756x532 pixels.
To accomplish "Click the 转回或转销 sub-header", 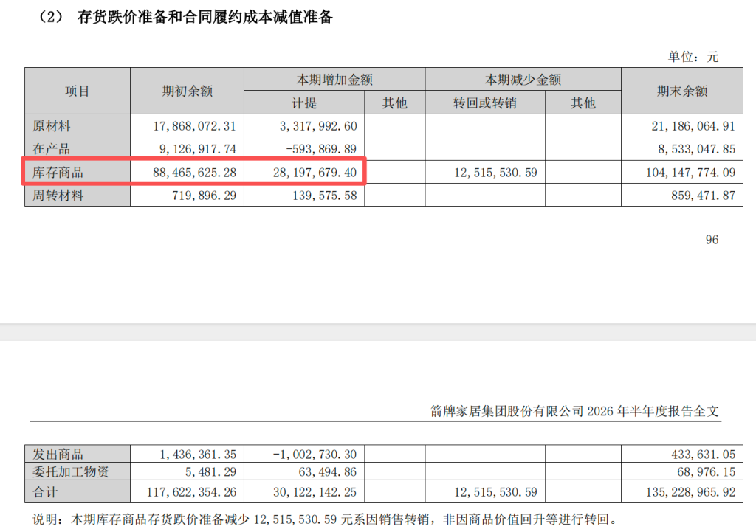I will (x=485, y=103).
